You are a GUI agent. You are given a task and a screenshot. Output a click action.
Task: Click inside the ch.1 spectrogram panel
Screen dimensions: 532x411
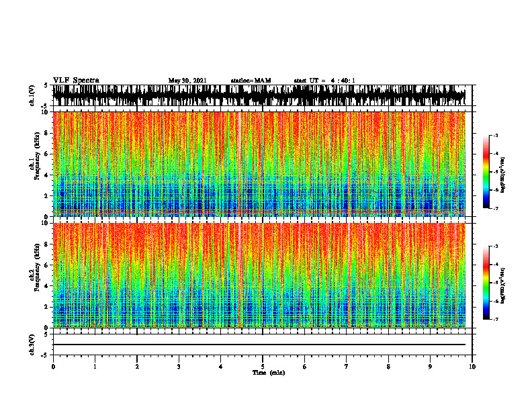259,164
